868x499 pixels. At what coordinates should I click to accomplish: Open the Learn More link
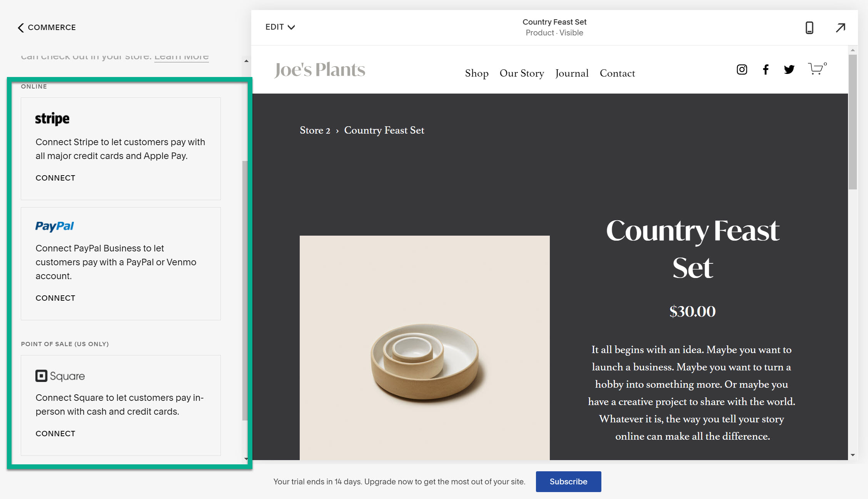tap(181, 56)
